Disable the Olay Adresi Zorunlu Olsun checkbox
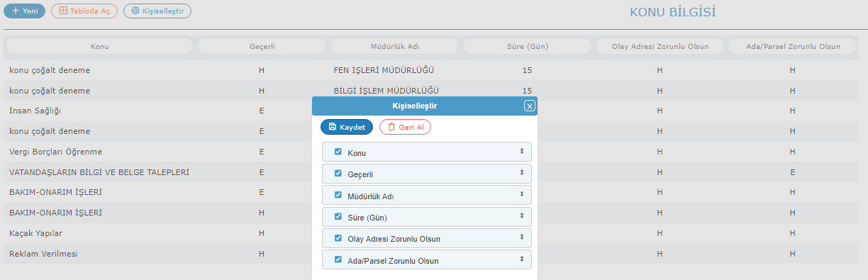868x280 pixels. pyautogui.click(x=338, y=238)
